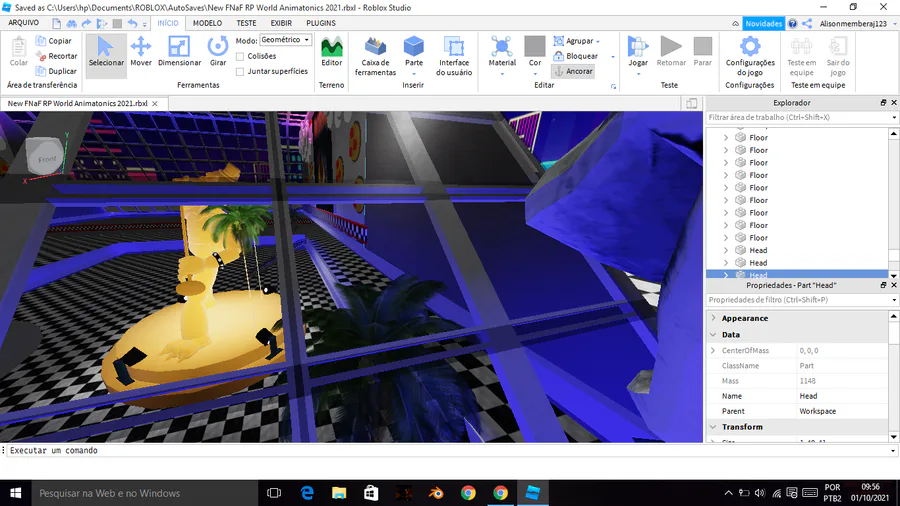
Task: Click Duplicar button
Action: coord(56,71)
